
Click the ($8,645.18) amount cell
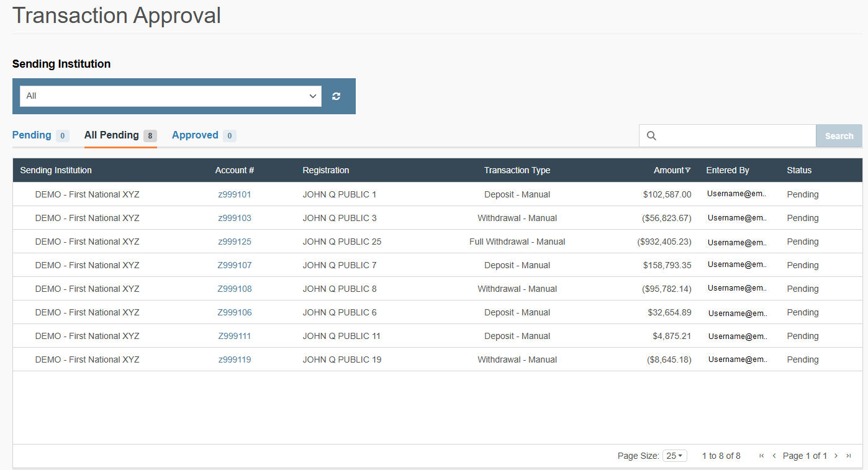point(669,359)
